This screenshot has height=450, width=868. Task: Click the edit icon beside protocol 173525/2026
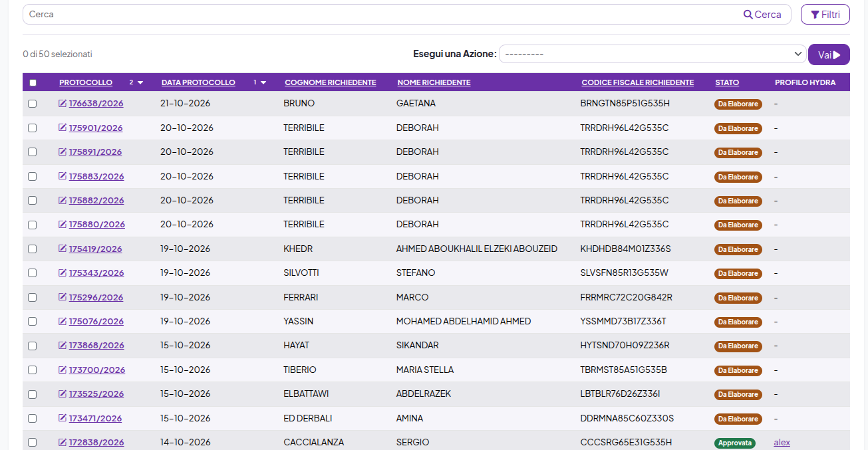(x=63, y=394)
